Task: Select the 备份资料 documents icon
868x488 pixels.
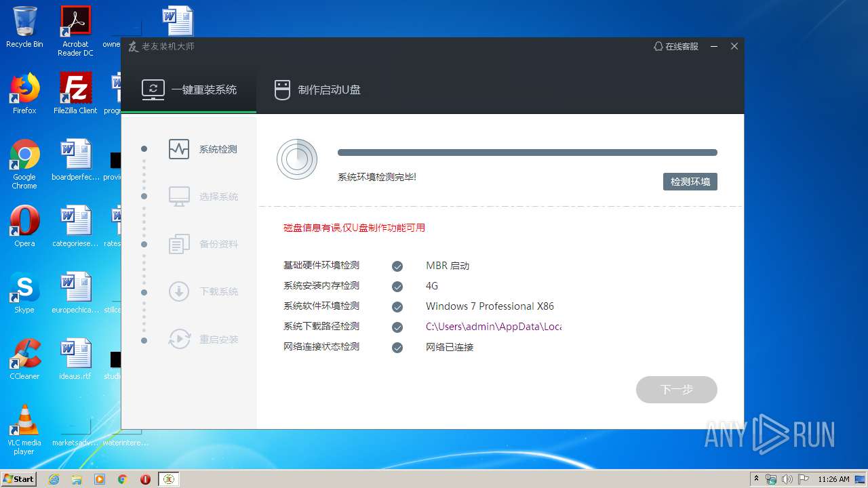Action: (x=179, y=244)
